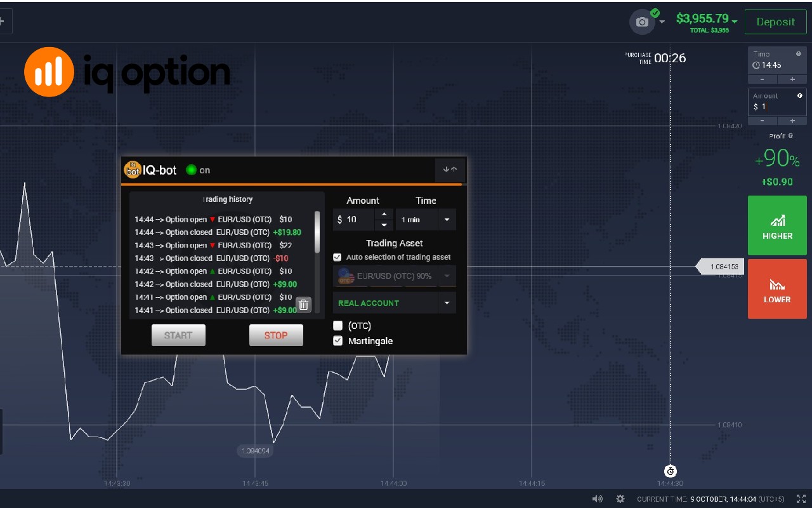Click the green on status indicator
Image resolution: width=812 pixels, height=508 pixels.
191,170
